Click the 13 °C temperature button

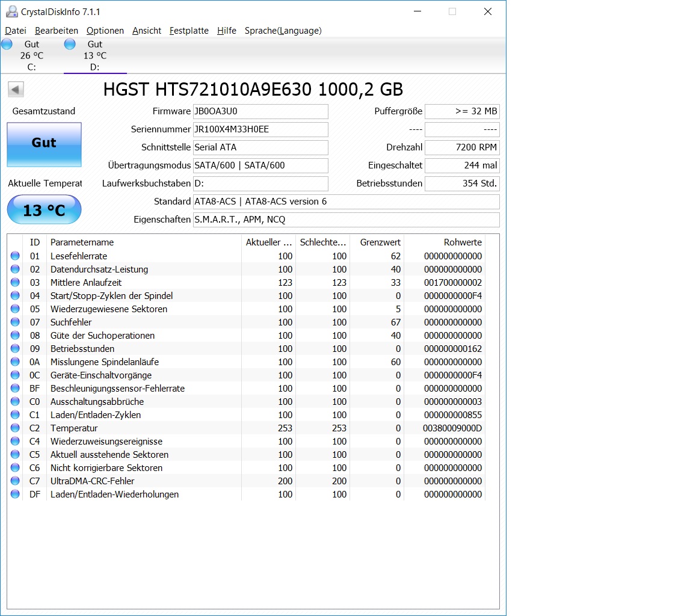pos(44,210)
